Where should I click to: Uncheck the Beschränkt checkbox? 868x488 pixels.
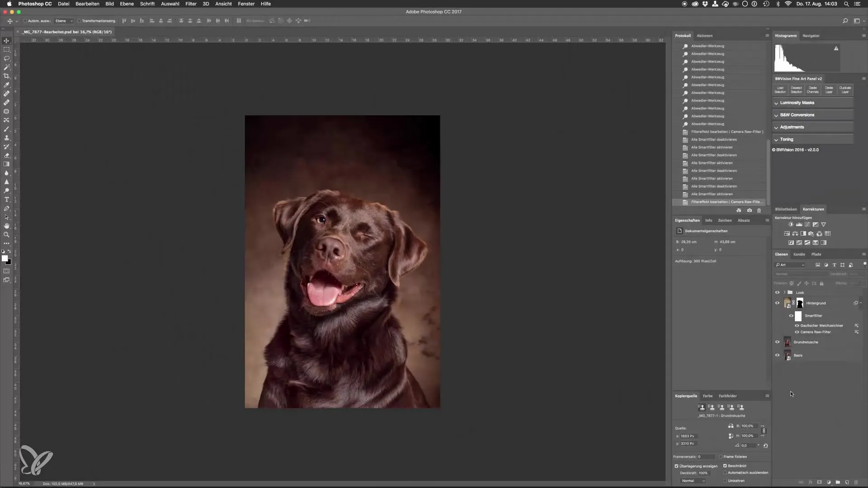pyautogui.click(x=725, y=466)
